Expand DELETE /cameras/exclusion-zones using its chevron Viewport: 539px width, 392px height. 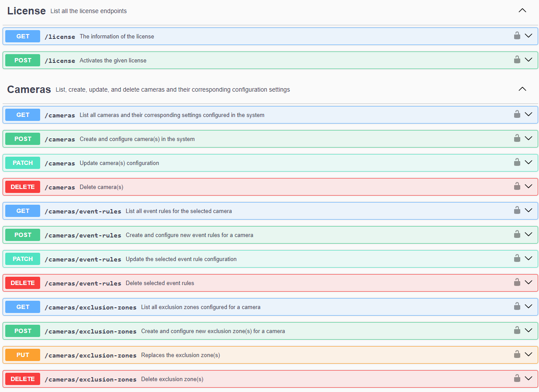point(529,378)
